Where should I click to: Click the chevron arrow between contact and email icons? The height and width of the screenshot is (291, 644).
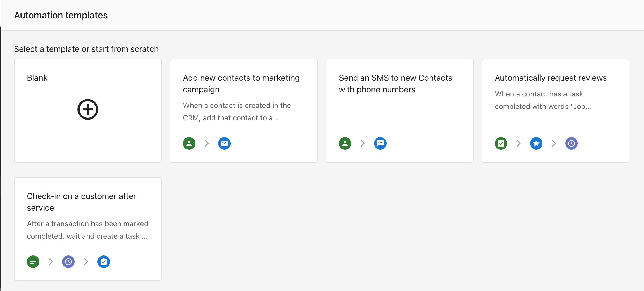[207, 143]
